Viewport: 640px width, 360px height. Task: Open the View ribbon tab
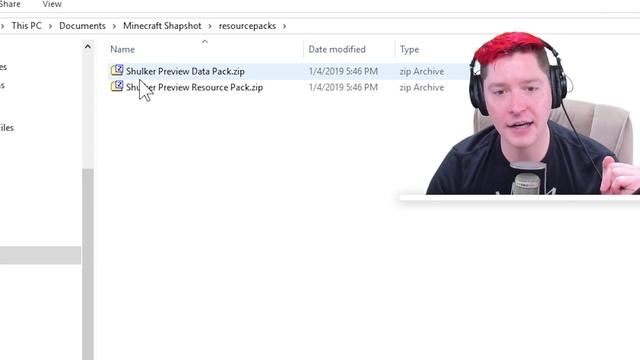click(52, 4)
